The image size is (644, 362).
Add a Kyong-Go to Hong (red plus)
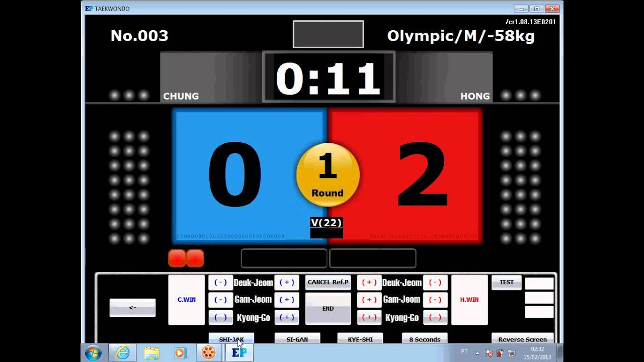point(369,317)
